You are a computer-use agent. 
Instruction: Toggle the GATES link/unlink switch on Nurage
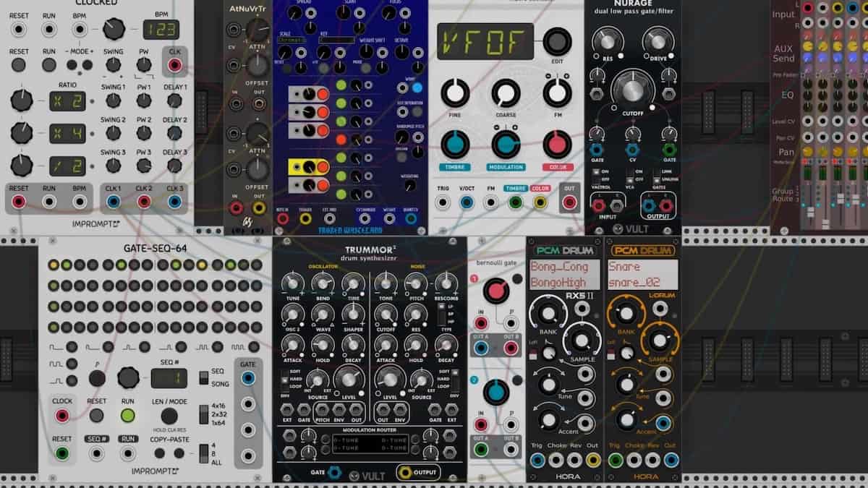pos(658,176)
